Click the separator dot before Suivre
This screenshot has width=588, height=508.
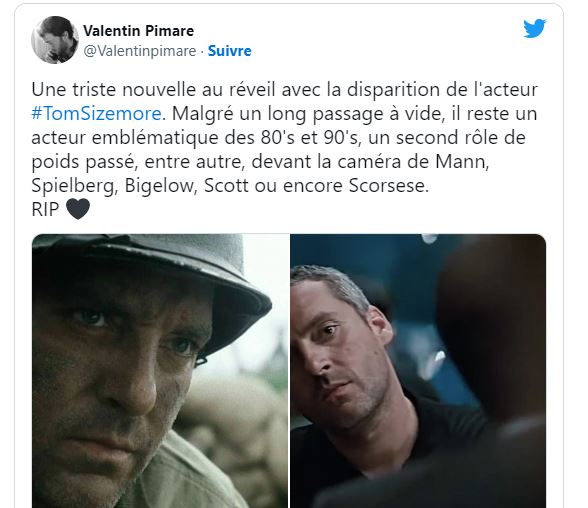202,51
